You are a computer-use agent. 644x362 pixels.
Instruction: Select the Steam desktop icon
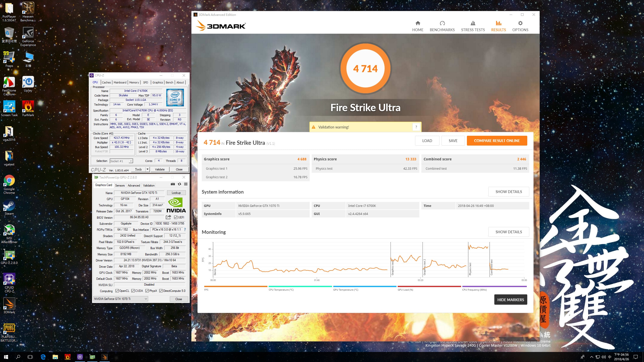tap(9, 207)
